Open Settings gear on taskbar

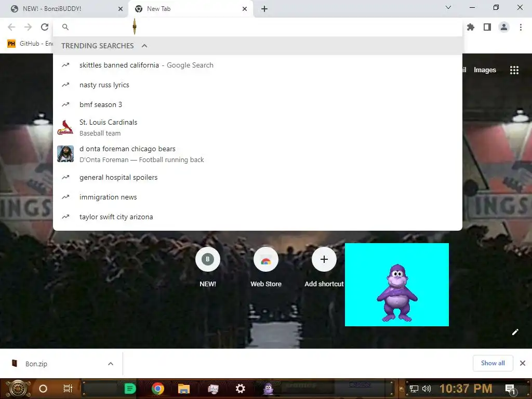click(240, 389)
